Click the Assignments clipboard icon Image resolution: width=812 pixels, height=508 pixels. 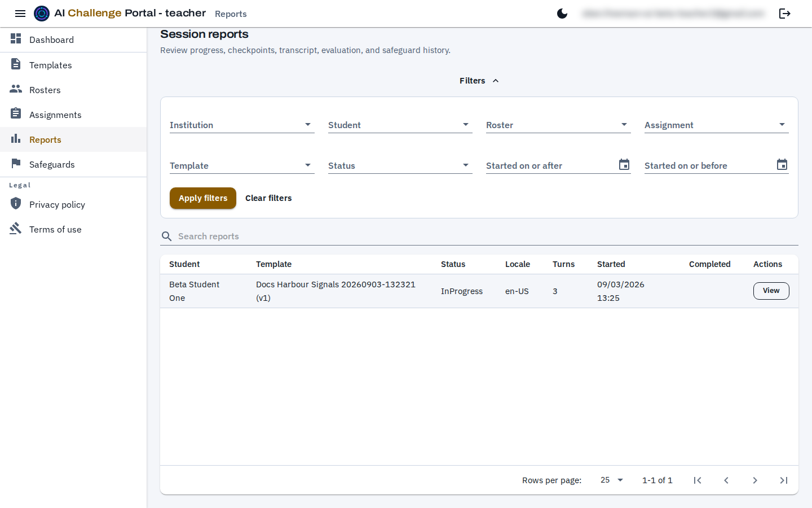[x=16, y=113]
